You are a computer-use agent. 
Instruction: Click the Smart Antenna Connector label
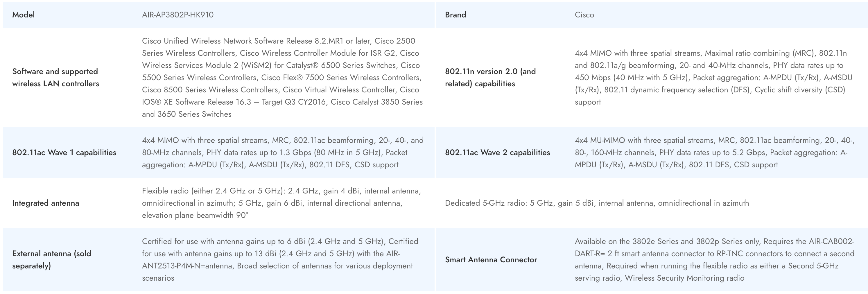click(491, 260)
